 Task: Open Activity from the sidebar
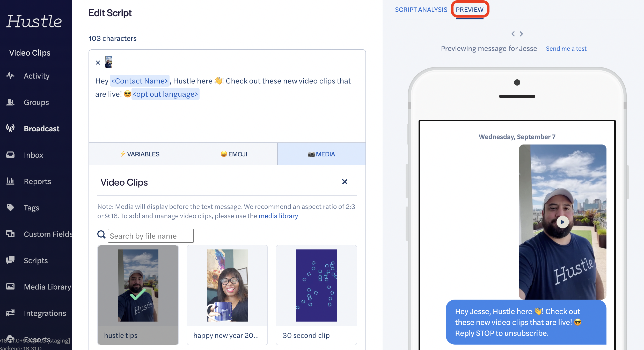coord(36,76)
